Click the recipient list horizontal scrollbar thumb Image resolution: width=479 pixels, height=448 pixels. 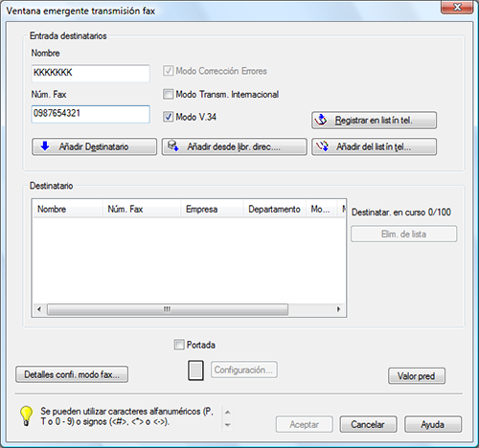click(x=168, y=309)
